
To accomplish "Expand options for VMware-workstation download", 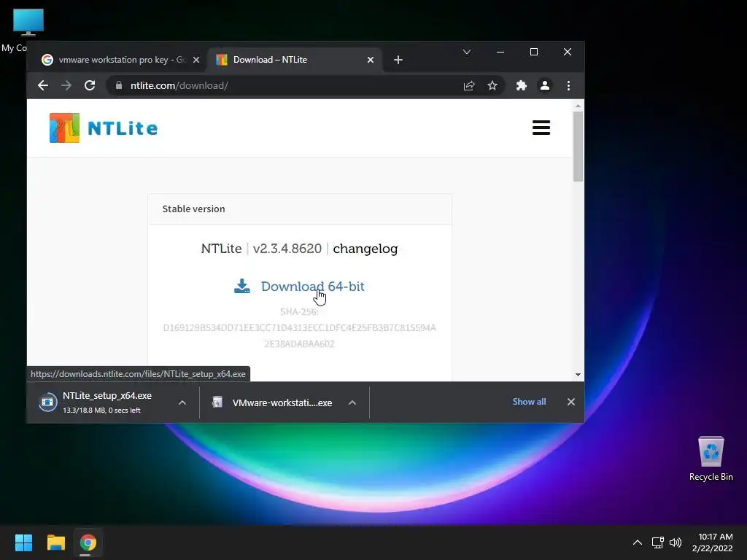I will [352, 402].
